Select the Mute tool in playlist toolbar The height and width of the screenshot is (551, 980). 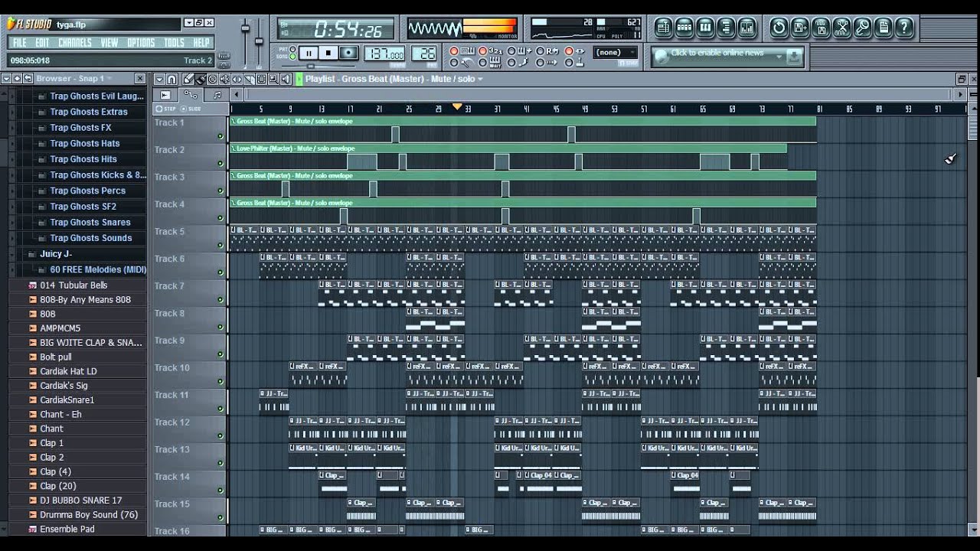(224, 79)
